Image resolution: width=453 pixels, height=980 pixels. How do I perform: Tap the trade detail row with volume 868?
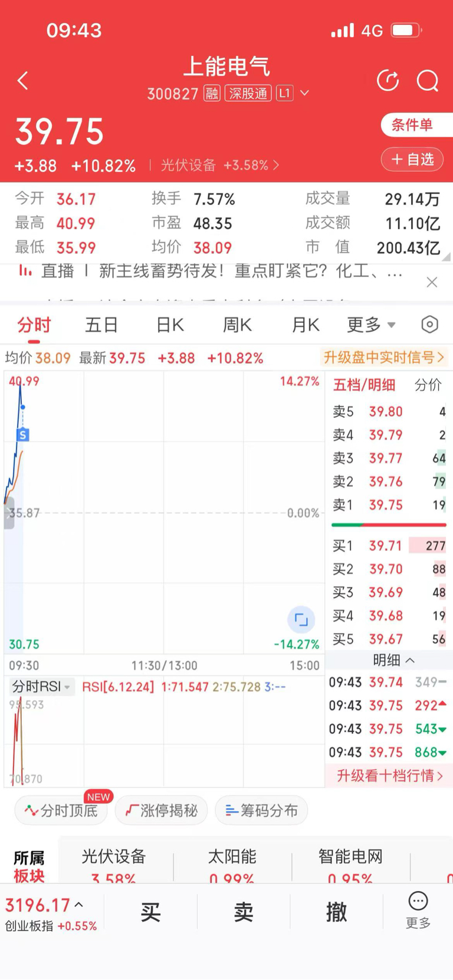[388, 753]
